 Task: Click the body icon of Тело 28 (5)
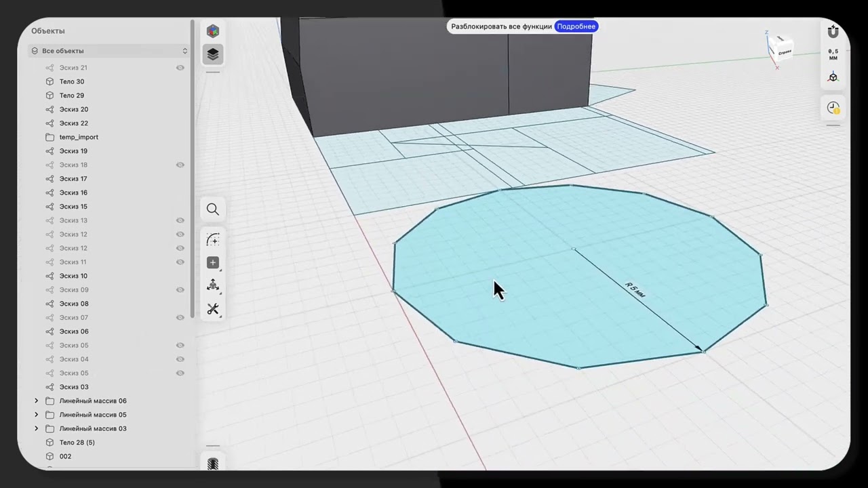tap(50, 443)
